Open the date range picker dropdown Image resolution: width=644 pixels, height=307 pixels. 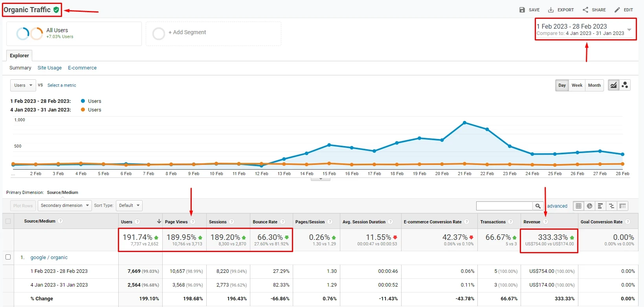tap(629, 30)
